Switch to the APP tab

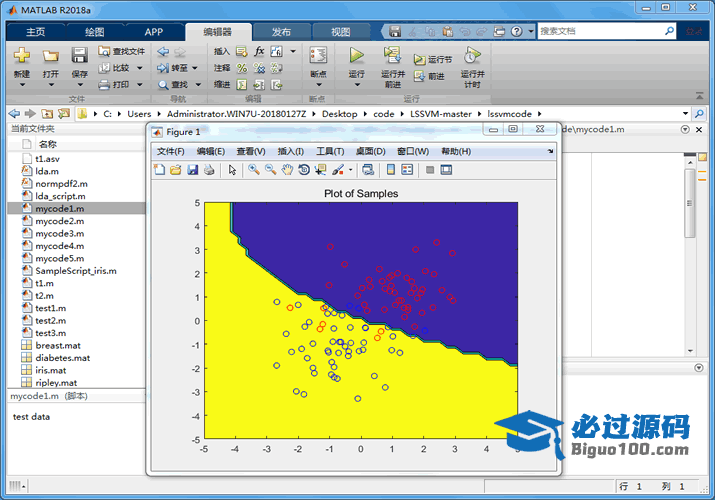[x=154, y=32]
